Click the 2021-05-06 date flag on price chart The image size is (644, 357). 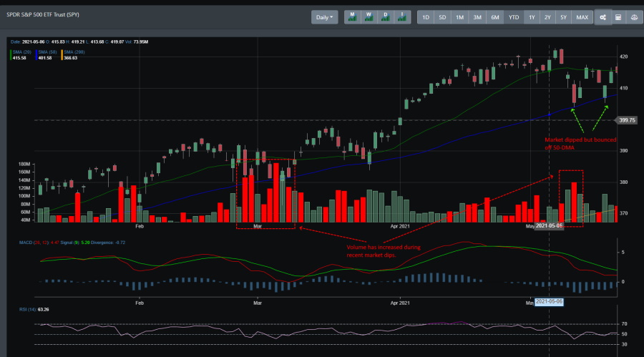point(549,226)
